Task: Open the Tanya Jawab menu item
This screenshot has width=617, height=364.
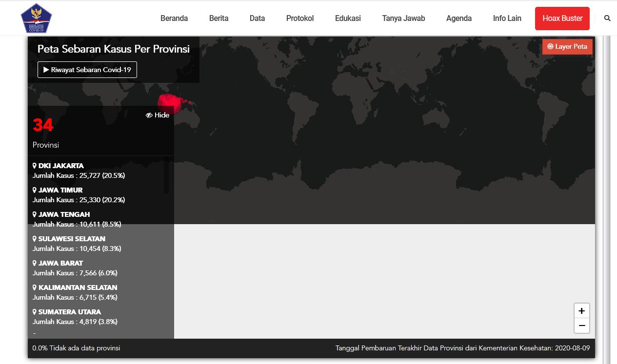Action: coord(403,19)
